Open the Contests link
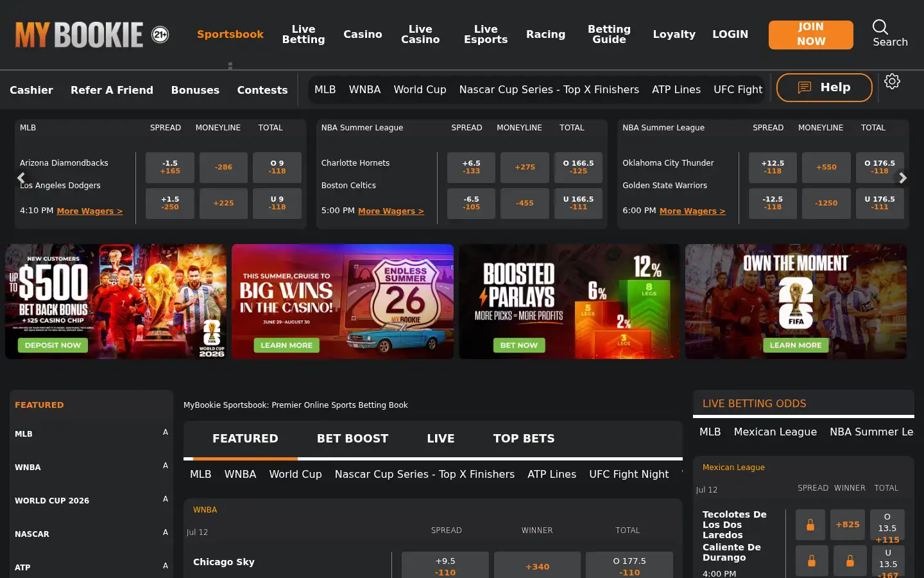 (262, 90)
